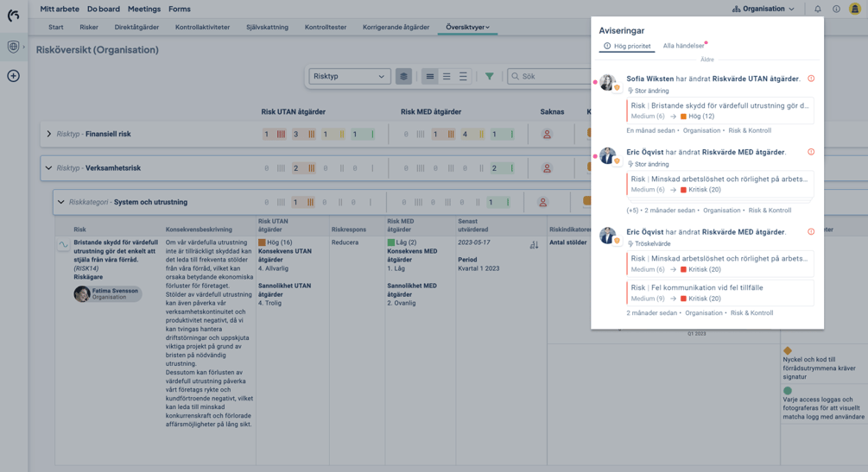Click the globe icon in left sidebar
This screenshot has height=472, width=868.
13,47
